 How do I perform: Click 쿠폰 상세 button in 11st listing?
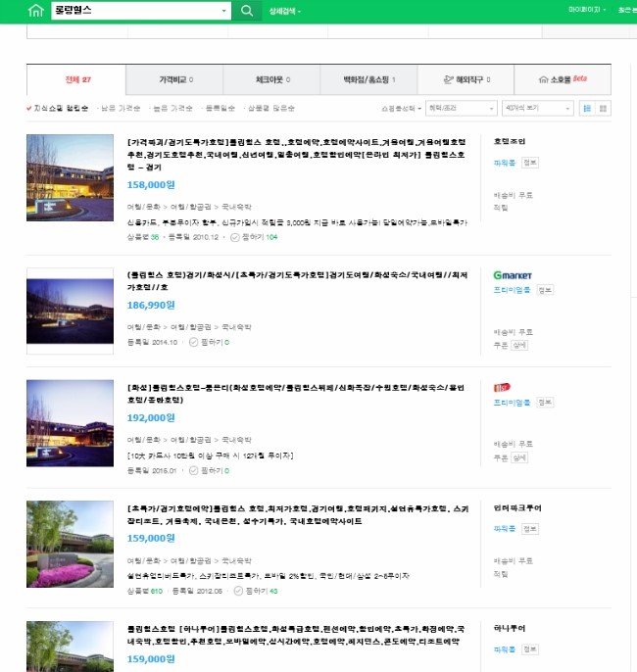519,458
